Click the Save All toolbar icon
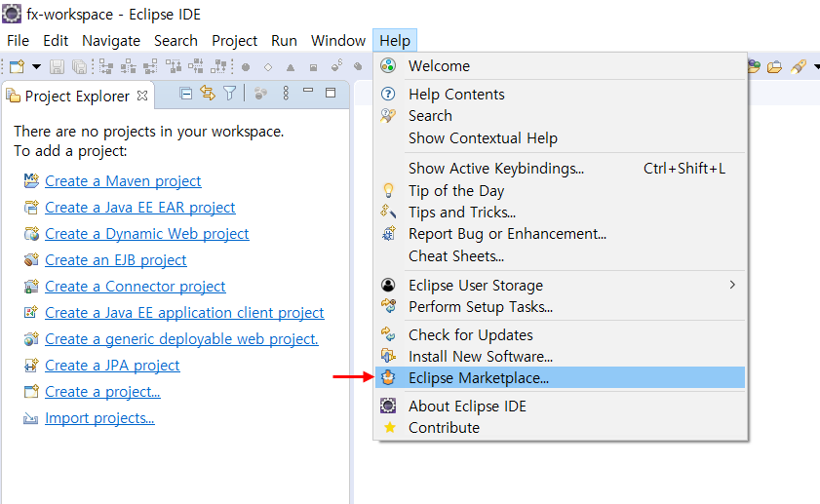The height and width of the screenshot is (504, 820). coord(79,66)
